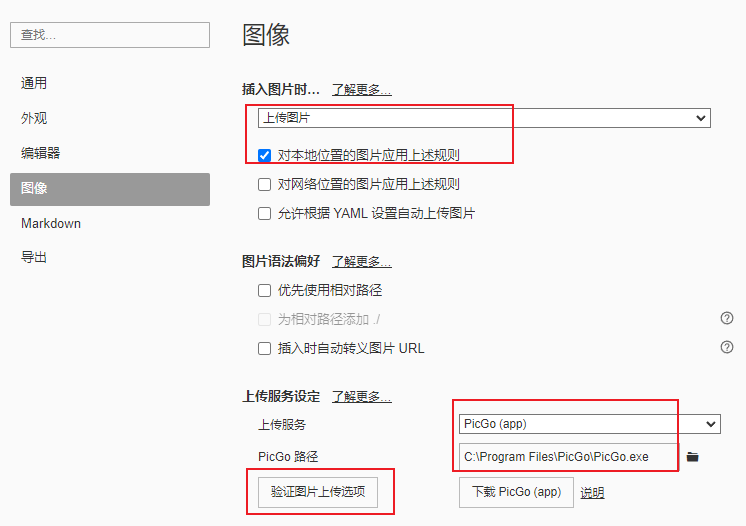Check 优先使用相对路径 option
This screenshot has width=746, height=526.
pos(265,290)
